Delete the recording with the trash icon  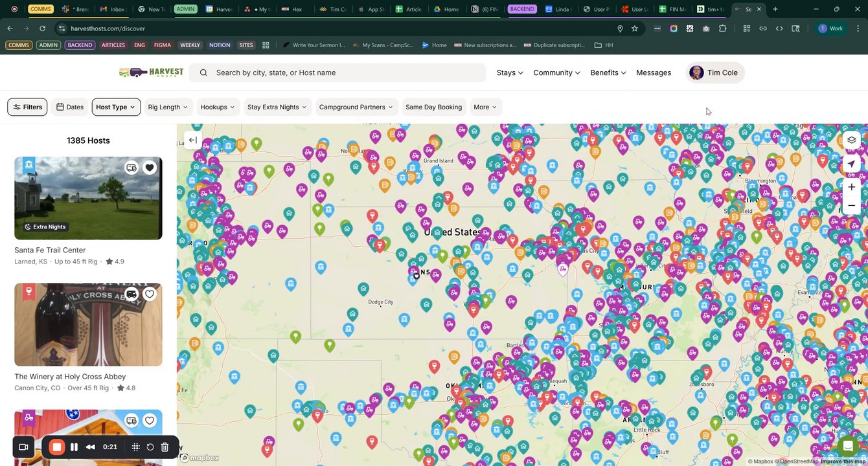[x=165, y=447]
